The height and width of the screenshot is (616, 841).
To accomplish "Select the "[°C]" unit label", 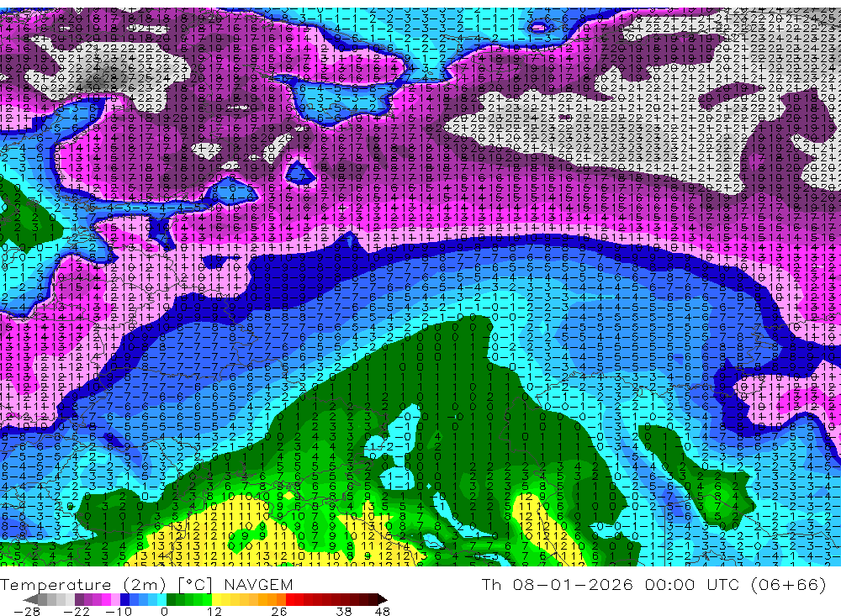I will (x=195, y=584).
